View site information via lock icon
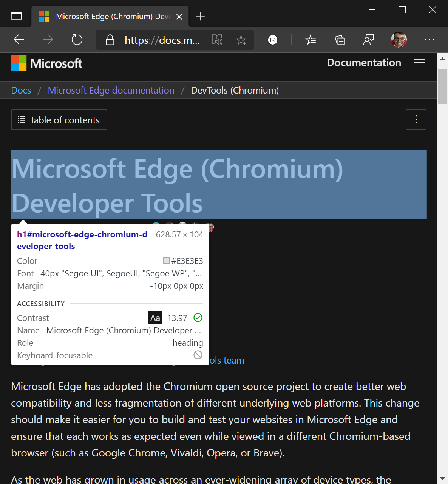The height and width of the screenshot is (484, 448). [x=110, y=40]
